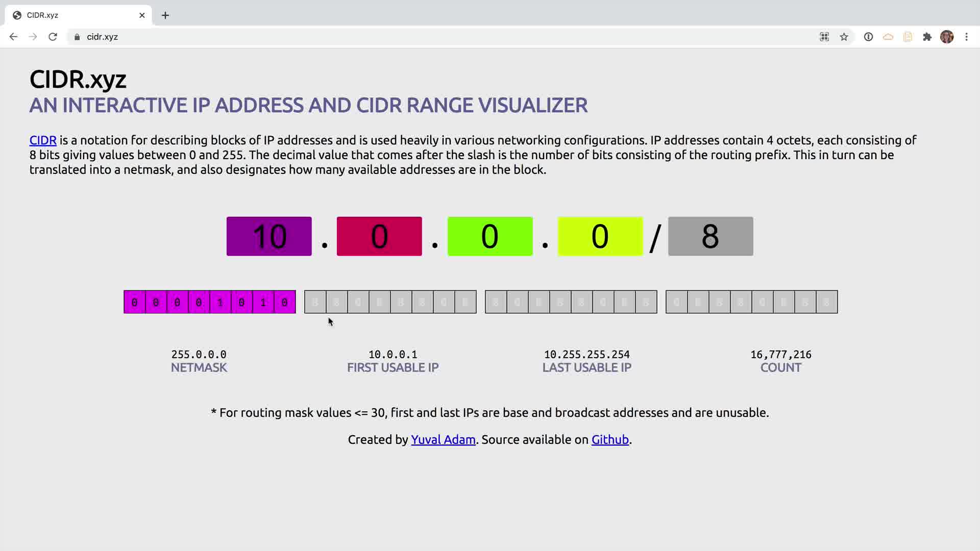Screen dimensions: 980x551
Task: Open the CIDR definition link
Action: tap(43, 140)
